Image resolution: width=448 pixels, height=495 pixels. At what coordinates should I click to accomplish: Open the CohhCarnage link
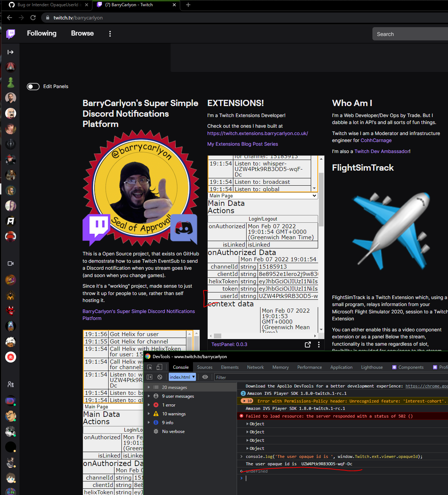pyautogui.click(x=376, y=140)
